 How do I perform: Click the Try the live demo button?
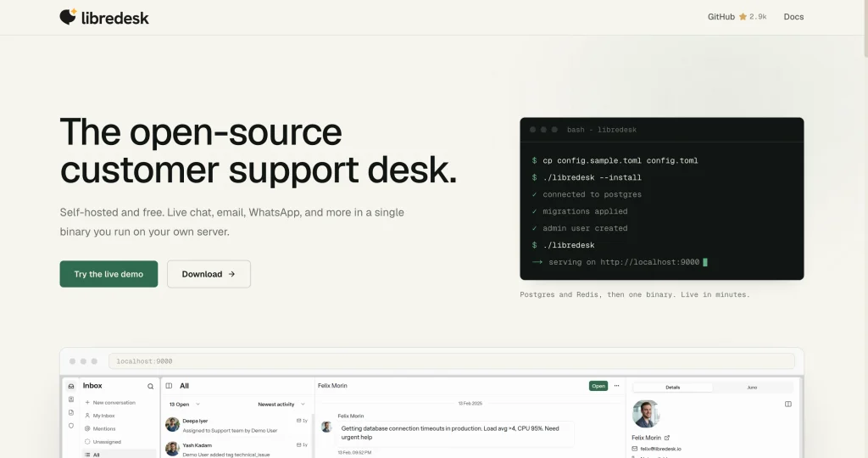click(108, 274)
